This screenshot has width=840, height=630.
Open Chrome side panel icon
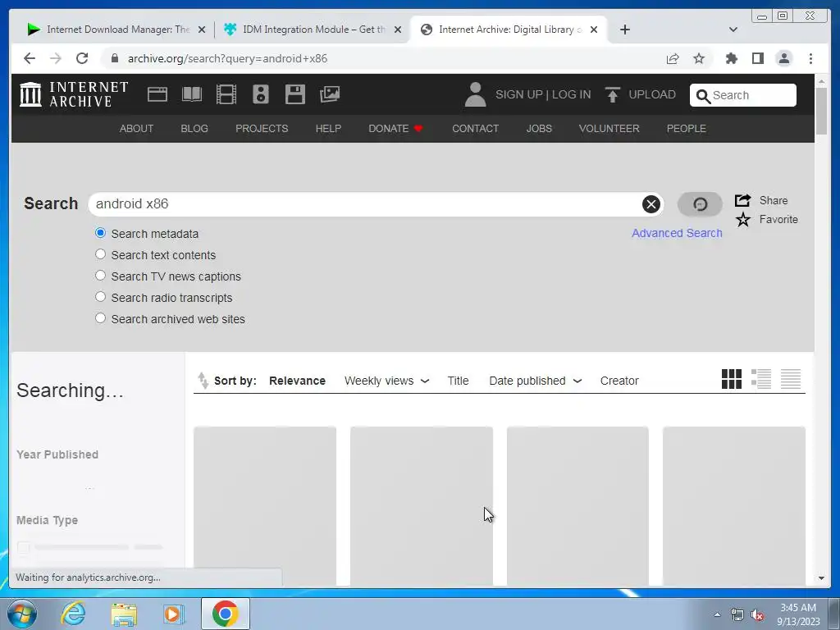pos(757,58)
